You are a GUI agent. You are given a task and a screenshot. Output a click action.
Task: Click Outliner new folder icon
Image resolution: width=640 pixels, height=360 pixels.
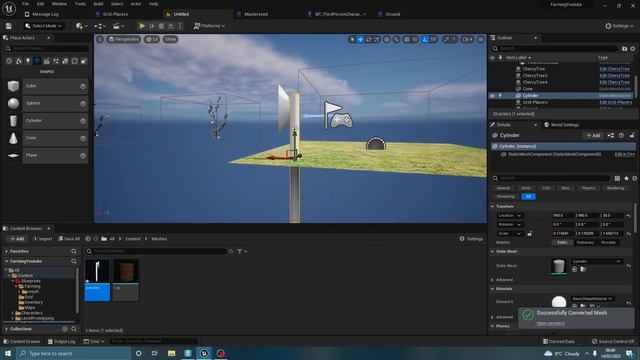tap(624, 49)
